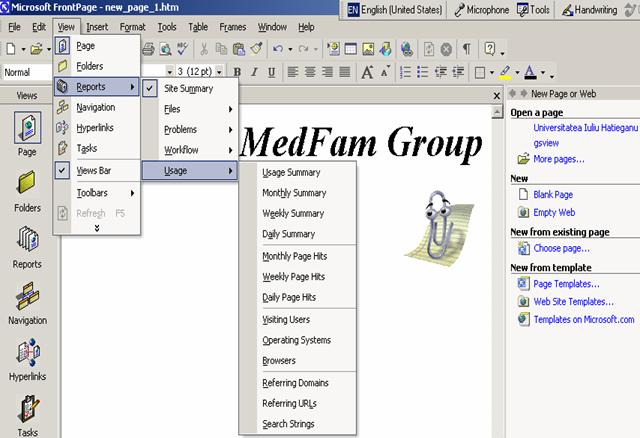This screenshot has width=640, height=438.
Task: Click the Page icon in Views bar
Action: tap(27, 131)
